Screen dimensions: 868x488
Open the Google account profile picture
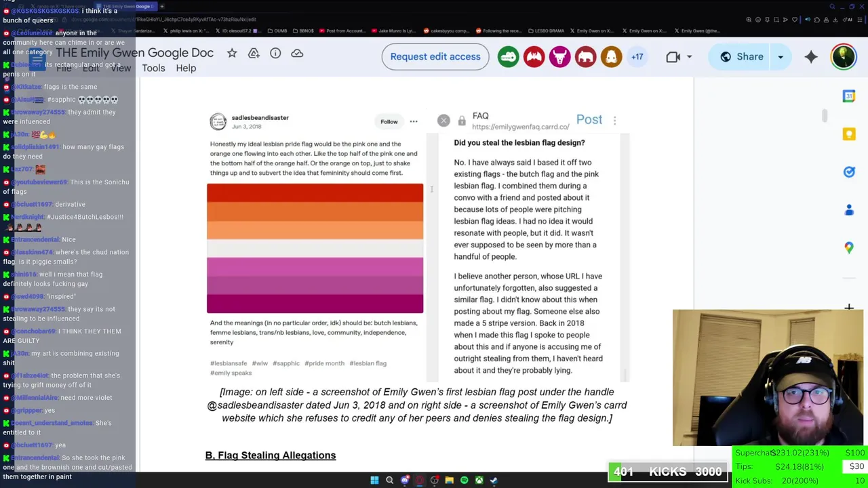[844, 57]
